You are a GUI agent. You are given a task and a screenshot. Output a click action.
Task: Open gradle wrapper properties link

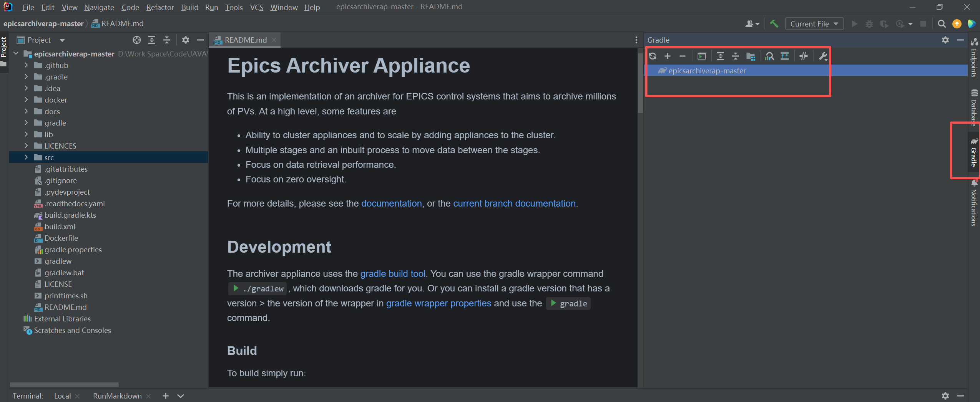click(439, 303)
